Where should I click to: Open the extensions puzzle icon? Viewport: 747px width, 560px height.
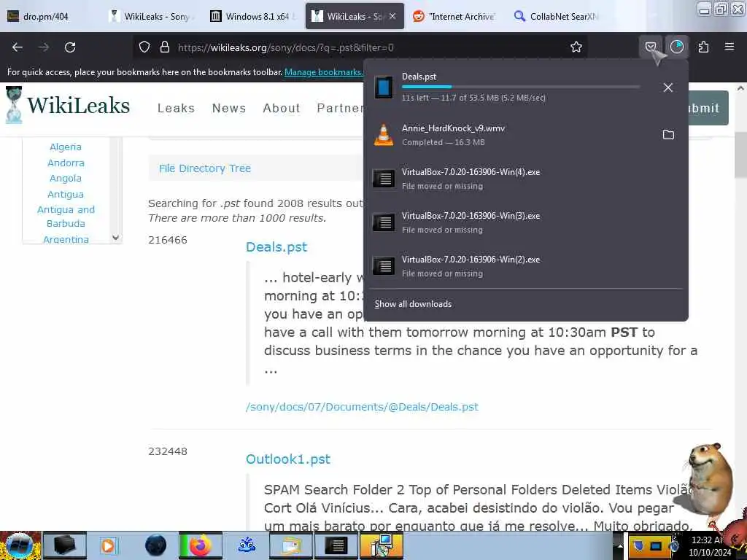click(703, 47)
